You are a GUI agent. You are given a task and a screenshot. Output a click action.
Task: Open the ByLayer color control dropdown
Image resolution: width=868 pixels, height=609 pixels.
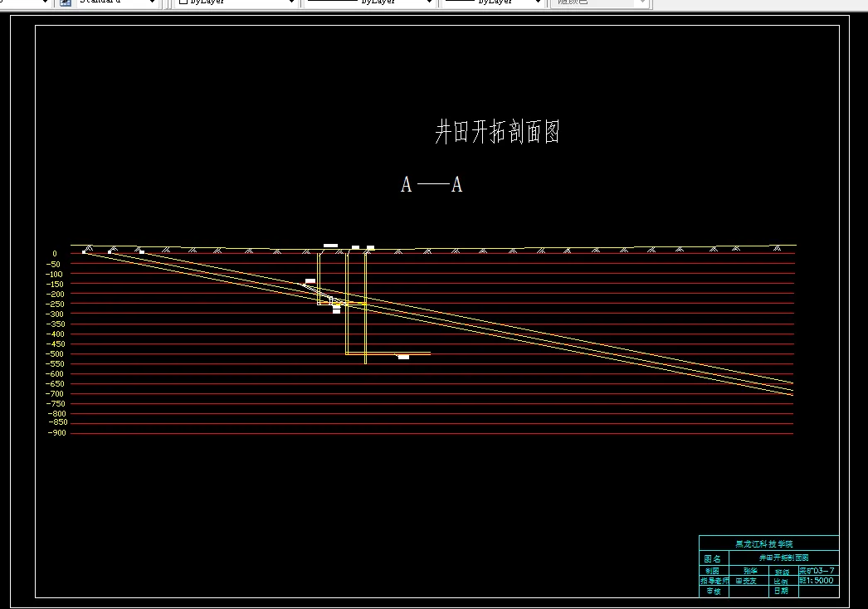coord(291,2)
